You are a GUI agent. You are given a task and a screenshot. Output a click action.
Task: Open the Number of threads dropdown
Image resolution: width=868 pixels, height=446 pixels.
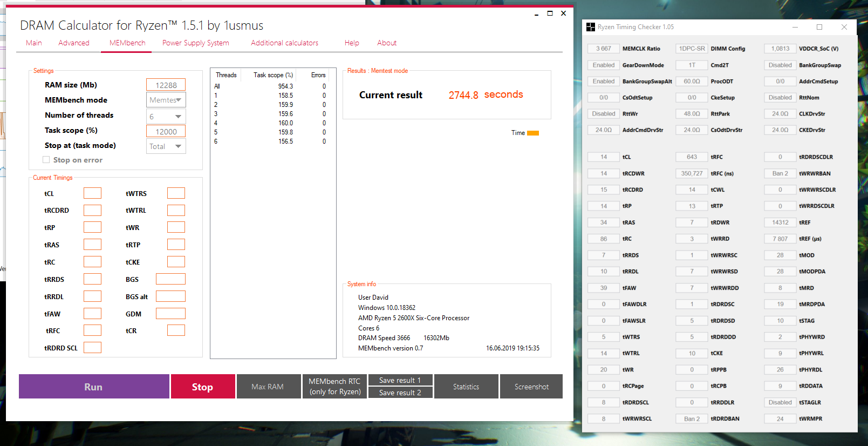[166, 117]
